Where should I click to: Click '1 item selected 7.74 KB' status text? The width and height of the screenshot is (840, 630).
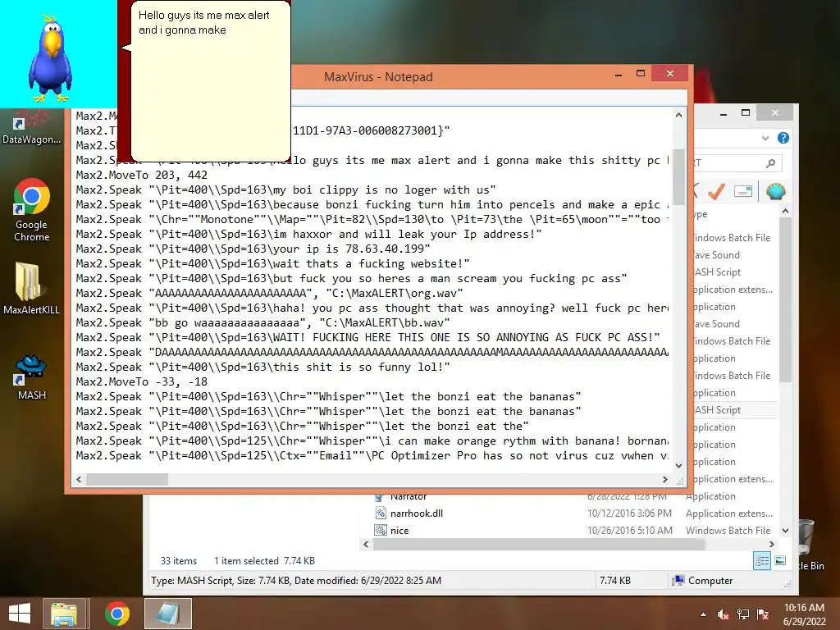264,561
